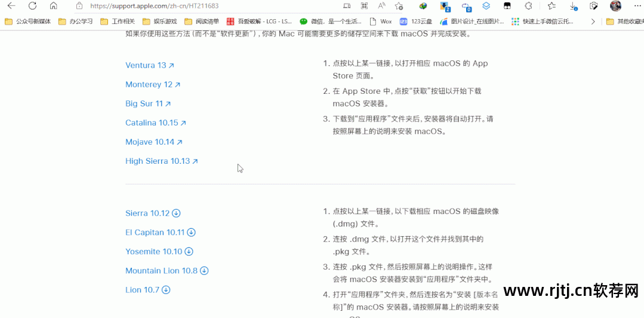Open Mojave 10.14 App Store link
Viewport: 644px width, 318px height.
[154, 142]
